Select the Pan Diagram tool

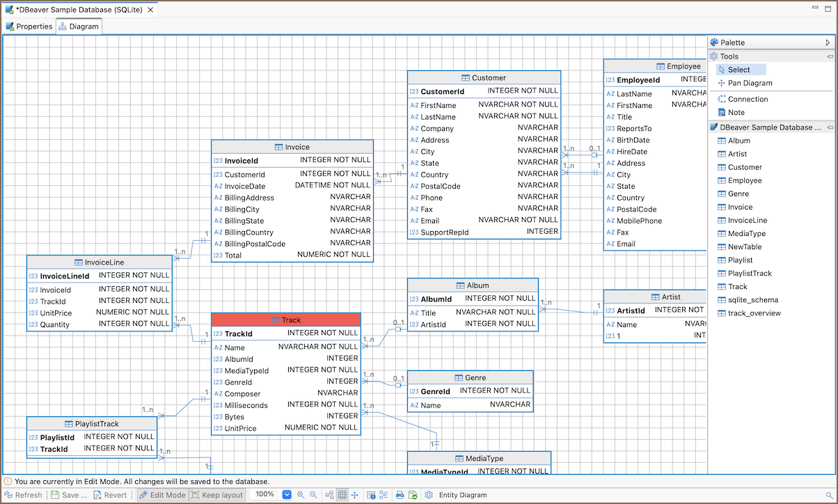(749, 83)
